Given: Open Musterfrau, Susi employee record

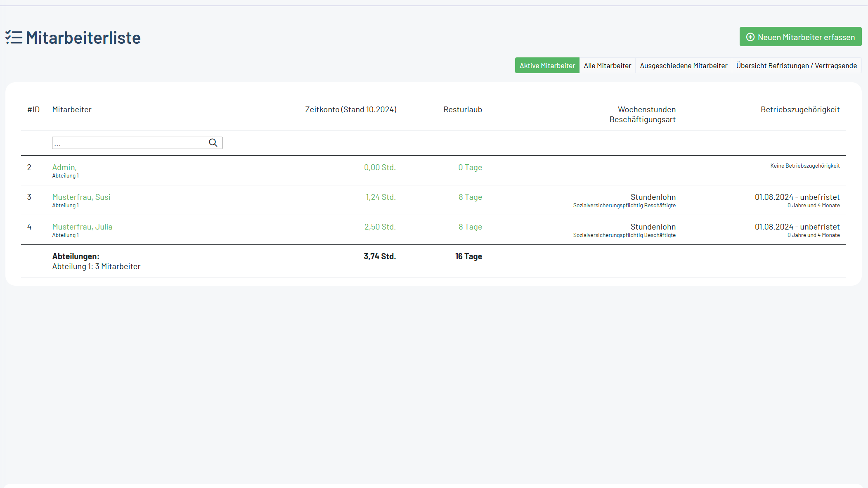Looking at the screenshot, I should [x=81, y=197].
